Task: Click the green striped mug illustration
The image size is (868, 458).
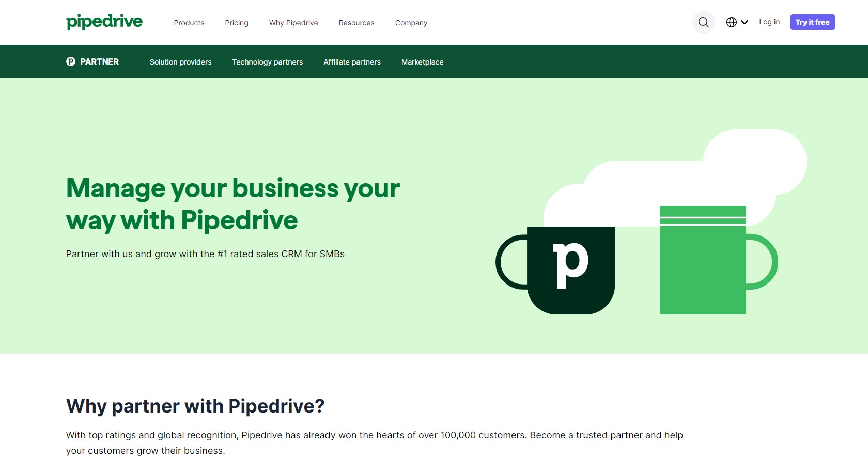Action: pyautogui.click(x=719, y=260)
